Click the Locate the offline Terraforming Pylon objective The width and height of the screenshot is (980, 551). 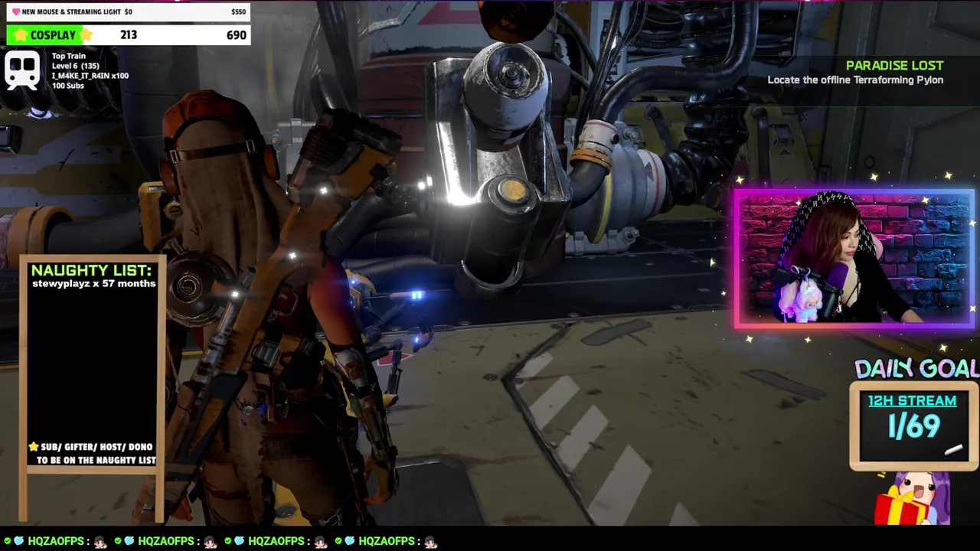[x=855, y=80]
